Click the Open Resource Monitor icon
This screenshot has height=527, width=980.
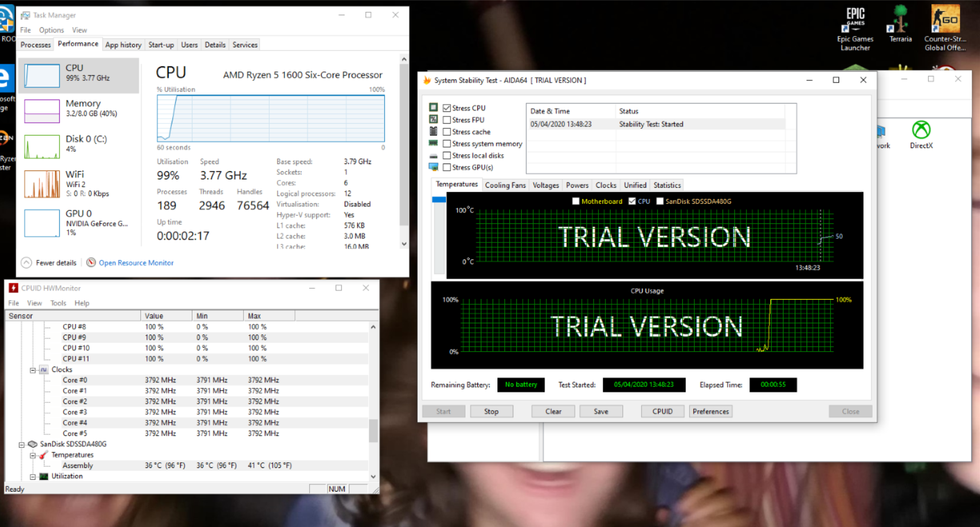pos(91,263)
